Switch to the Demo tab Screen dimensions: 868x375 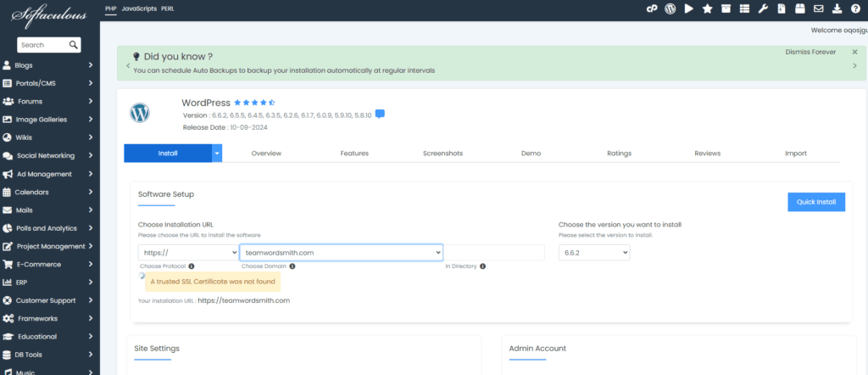531,154
